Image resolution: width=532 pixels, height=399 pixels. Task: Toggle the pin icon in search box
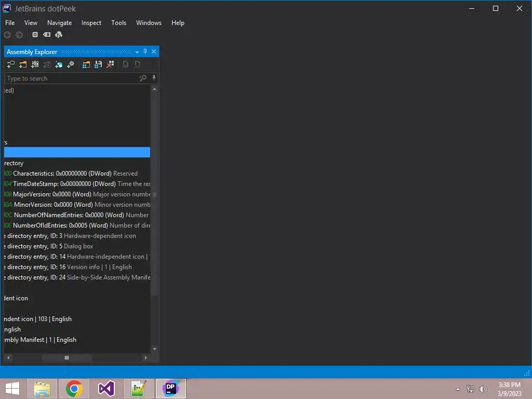point(154,78)
